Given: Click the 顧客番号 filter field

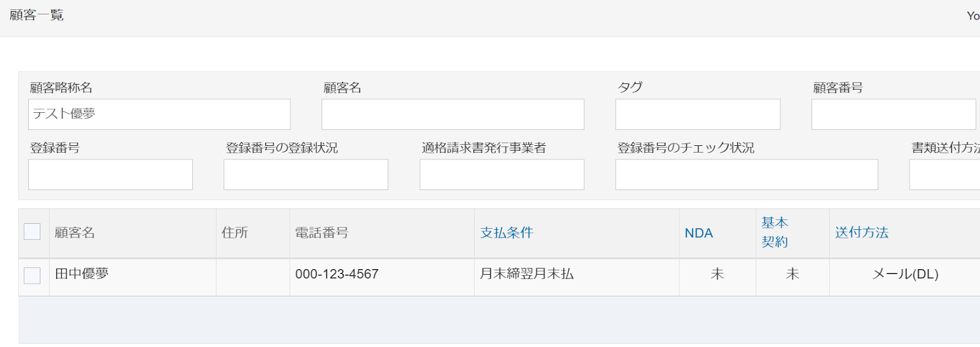Looking at the screenshot, I should [x=893, y=115].
